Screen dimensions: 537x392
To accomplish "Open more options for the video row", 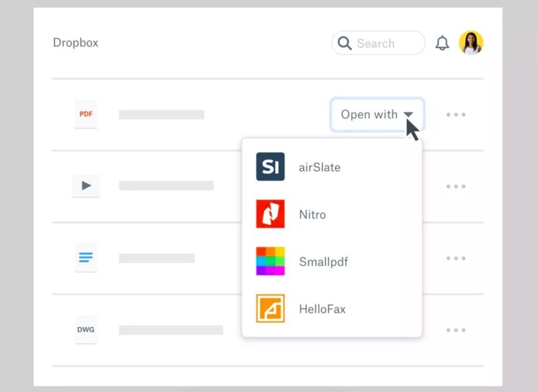I will coord(456,187).
